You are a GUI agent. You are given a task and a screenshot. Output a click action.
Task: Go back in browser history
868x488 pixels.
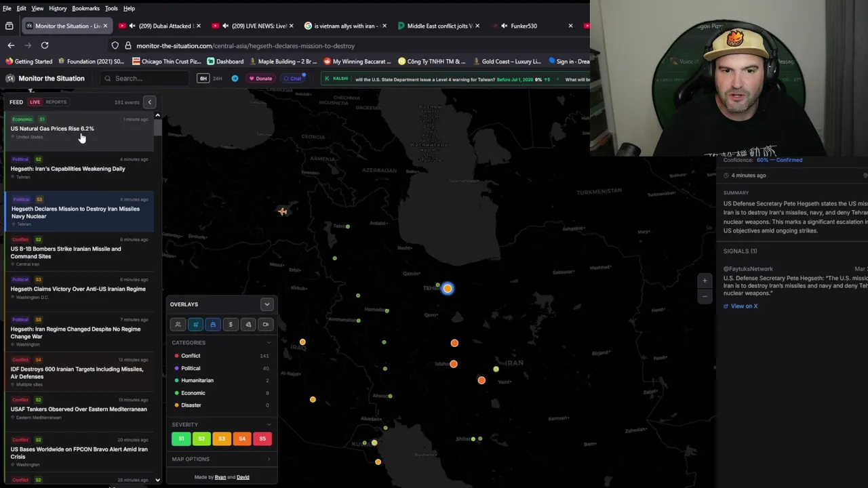pos(11,45)
